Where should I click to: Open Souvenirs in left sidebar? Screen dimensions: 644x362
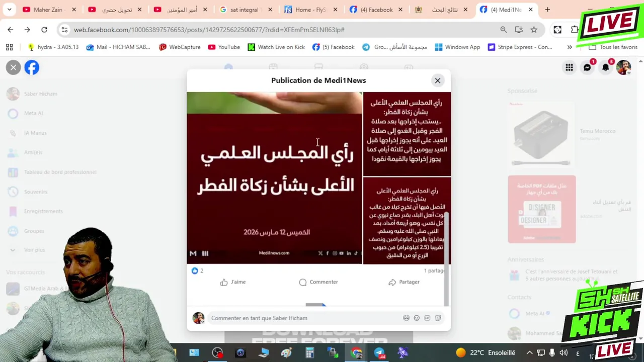coord(28,192)
